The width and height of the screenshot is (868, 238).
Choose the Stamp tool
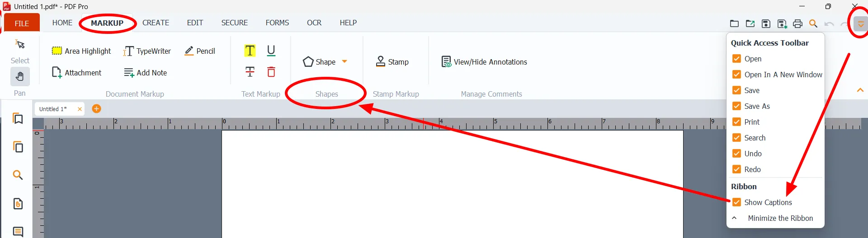(x=392, y=62)
